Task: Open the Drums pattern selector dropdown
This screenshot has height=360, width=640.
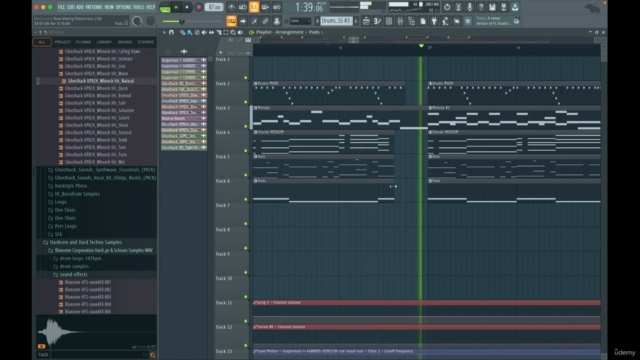Action: (336, 21)
